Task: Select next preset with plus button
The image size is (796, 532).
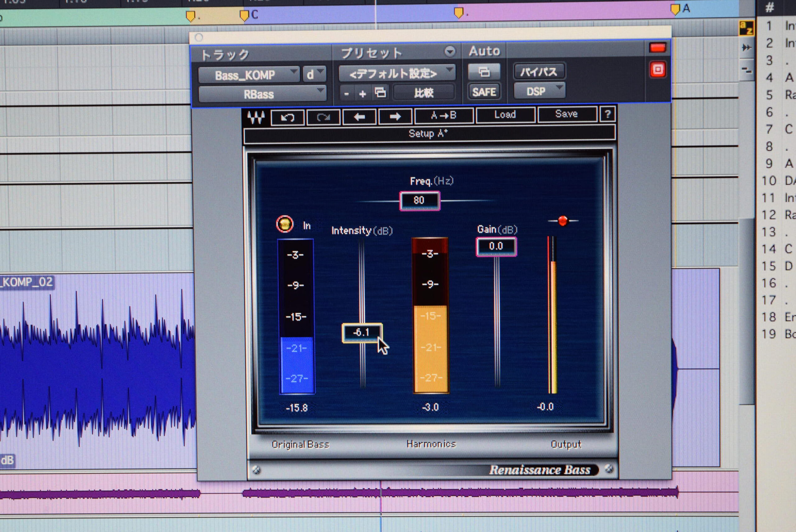Action: coord(362,93)
